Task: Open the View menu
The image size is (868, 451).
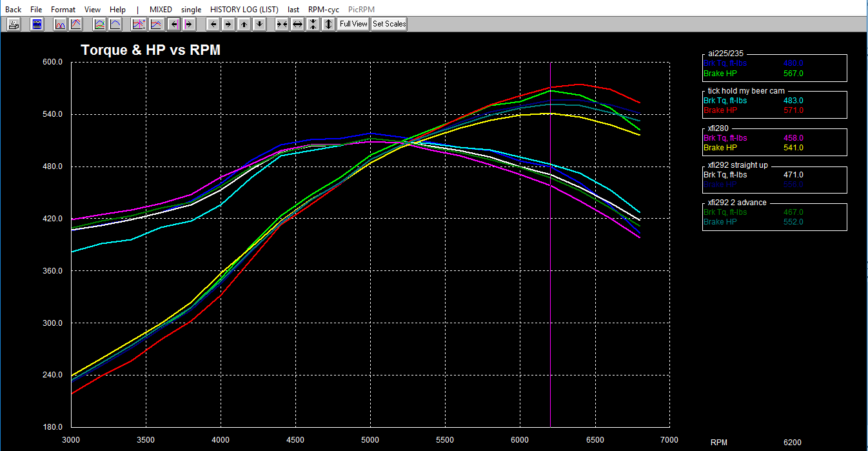Action: pos(92,10)
